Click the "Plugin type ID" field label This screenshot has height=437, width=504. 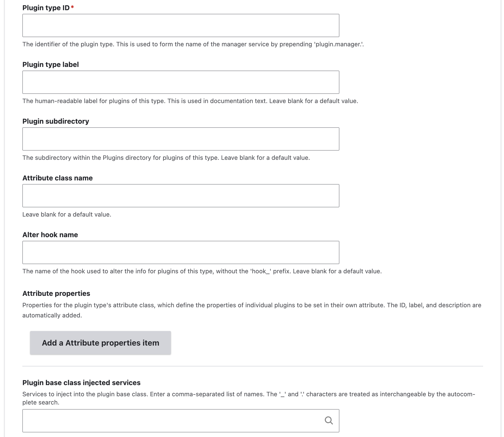(46, 8)
